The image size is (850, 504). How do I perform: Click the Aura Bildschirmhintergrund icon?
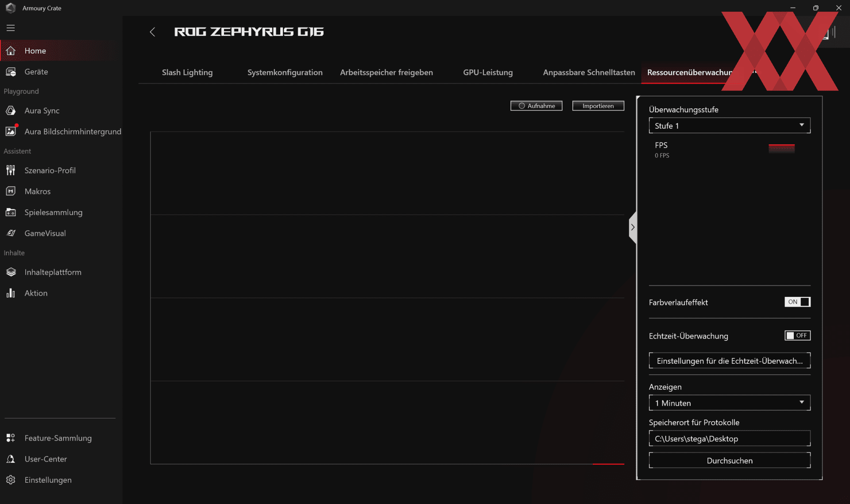[11, 131]
